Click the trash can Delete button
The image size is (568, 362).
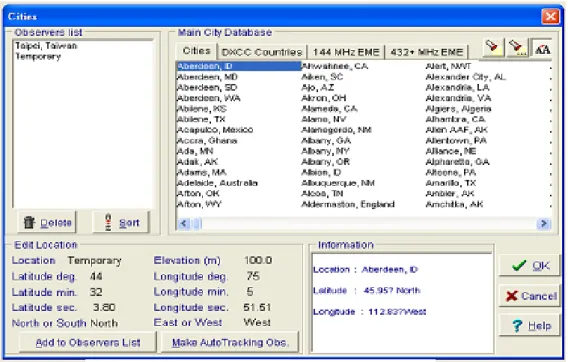pos(47,222)
